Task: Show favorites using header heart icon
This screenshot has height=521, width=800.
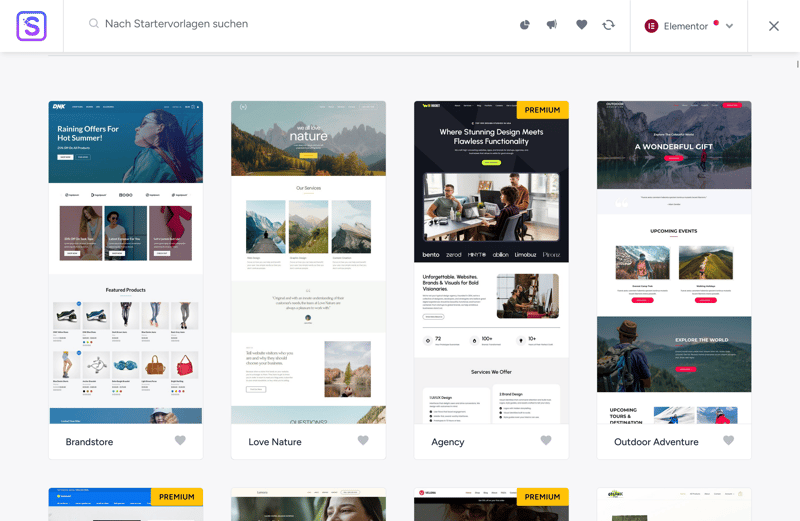Action: [x=581, y=24]
